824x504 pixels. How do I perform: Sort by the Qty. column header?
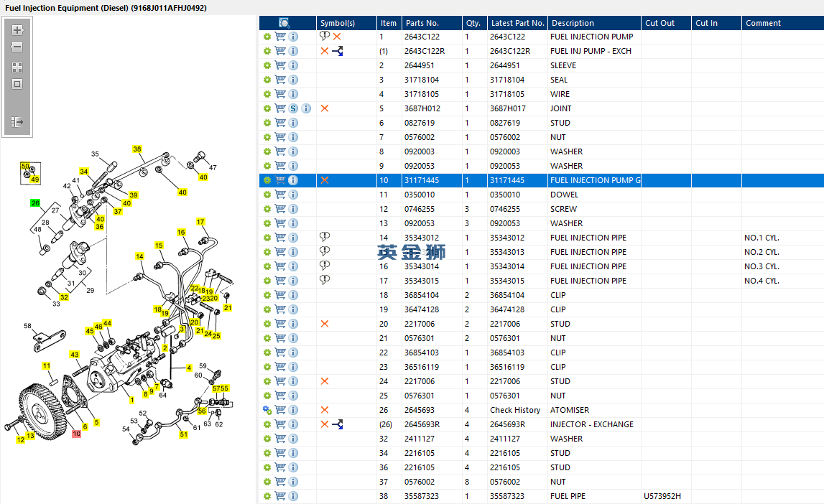pyautogui.click(x=473, y=23)
